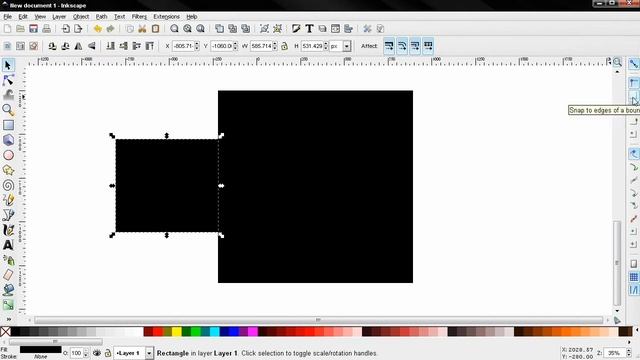Select the Spiral tool
The image size is (640, 360).
click(8, 185)
